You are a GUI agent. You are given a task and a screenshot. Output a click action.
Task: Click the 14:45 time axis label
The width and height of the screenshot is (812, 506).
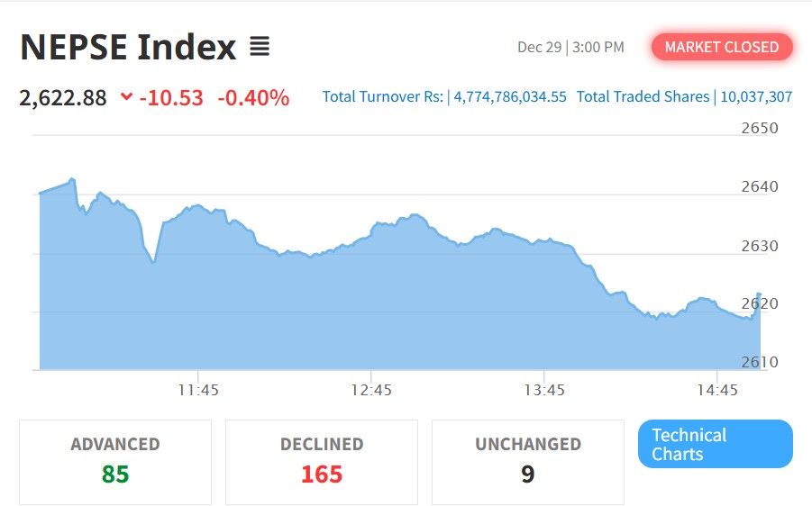tap(717, 390)
